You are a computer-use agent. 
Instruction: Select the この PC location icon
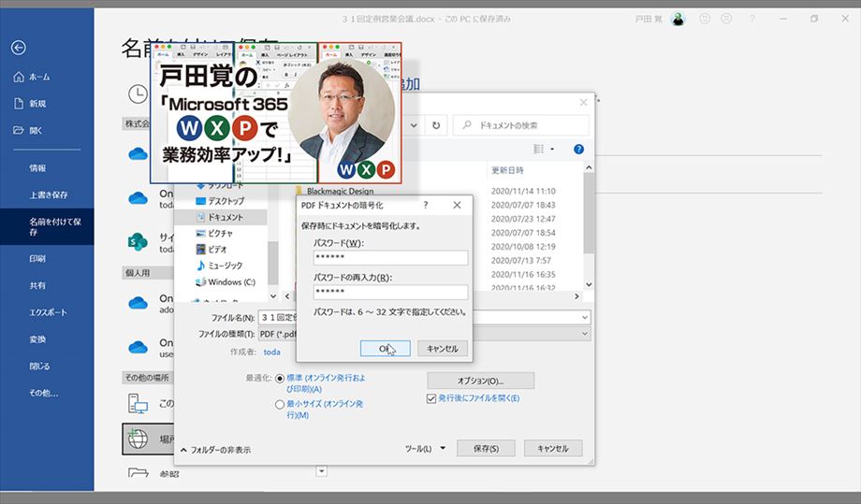click(x=138, y=404)
